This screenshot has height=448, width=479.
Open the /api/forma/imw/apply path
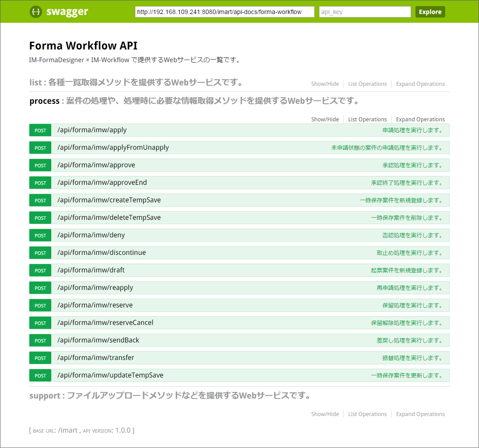click(x=92, y=130)
